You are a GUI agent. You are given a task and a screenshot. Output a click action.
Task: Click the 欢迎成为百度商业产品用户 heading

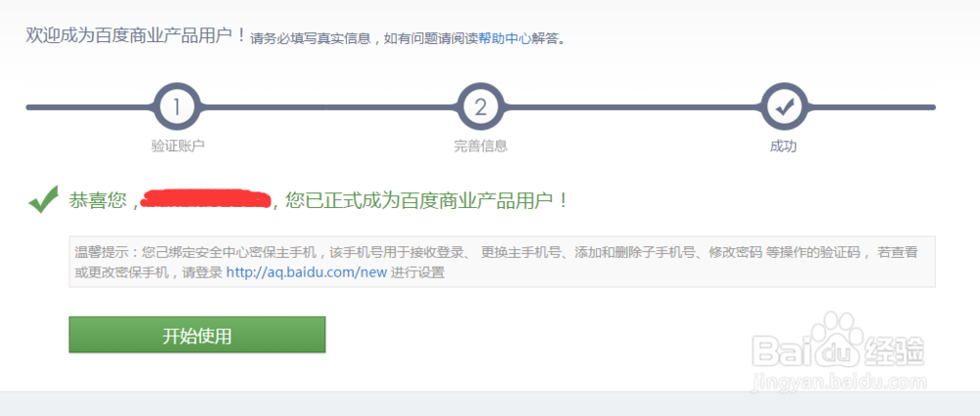136,35
